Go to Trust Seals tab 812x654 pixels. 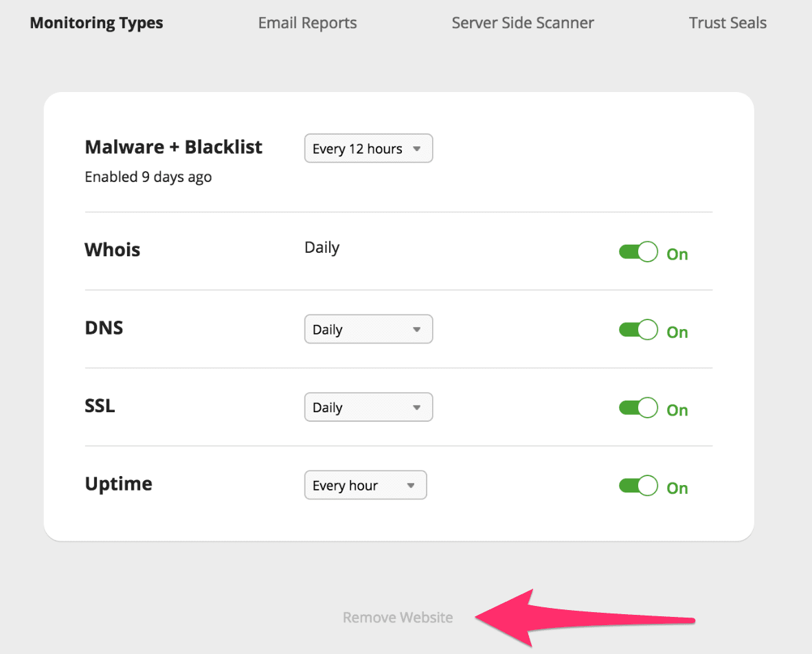click(x=728, y=23)
